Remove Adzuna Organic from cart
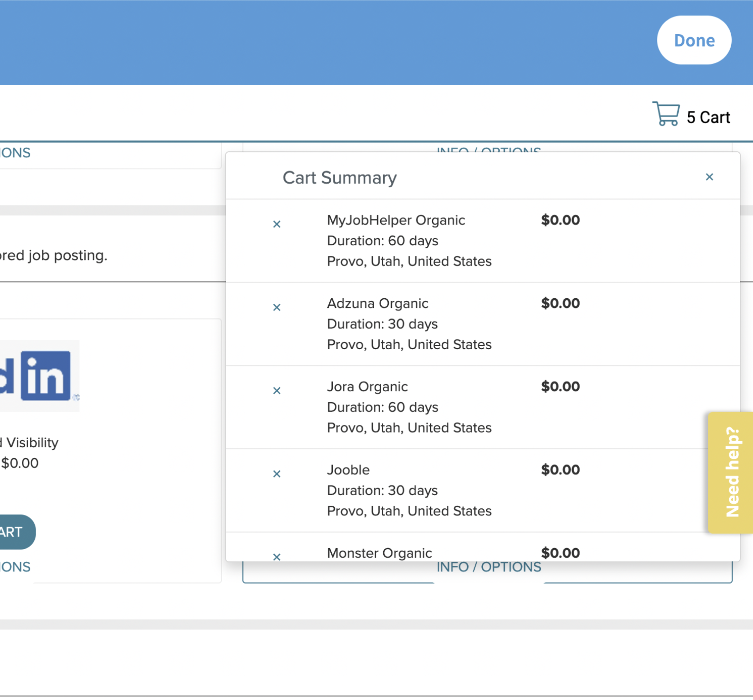Screen dimensions: 753x700 pyautogui.click(x=276, y=307)
